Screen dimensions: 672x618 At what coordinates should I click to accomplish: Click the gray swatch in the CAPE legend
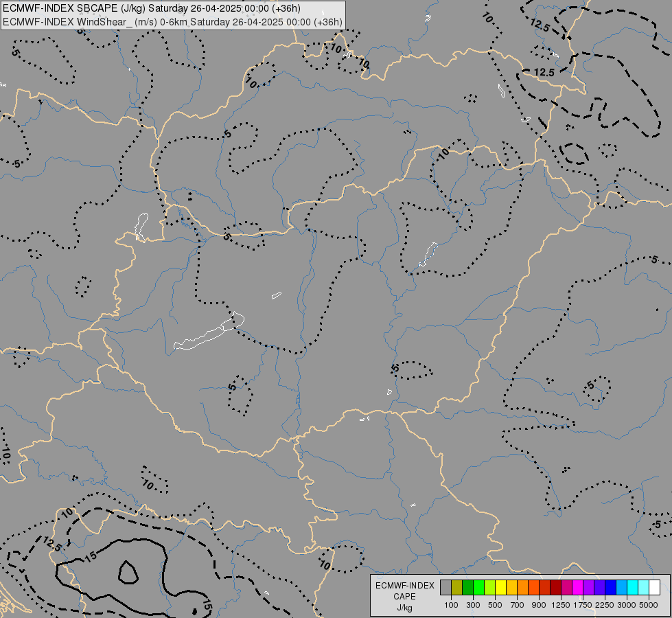pos(445,588)
